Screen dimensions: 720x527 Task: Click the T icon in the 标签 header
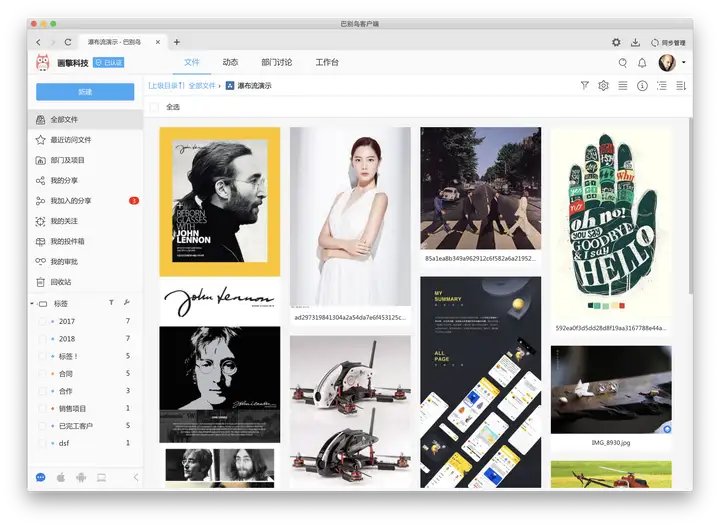click(x=111, y=303)
